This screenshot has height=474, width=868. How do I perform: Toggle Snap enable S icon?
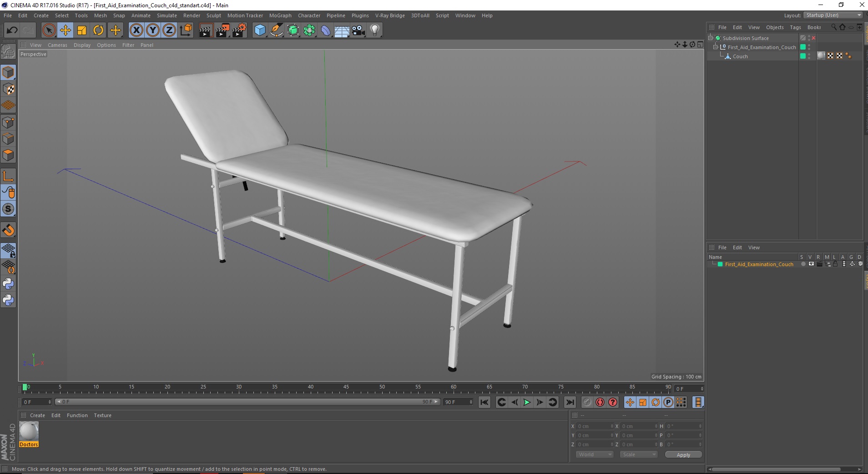[x=8, y=209]
